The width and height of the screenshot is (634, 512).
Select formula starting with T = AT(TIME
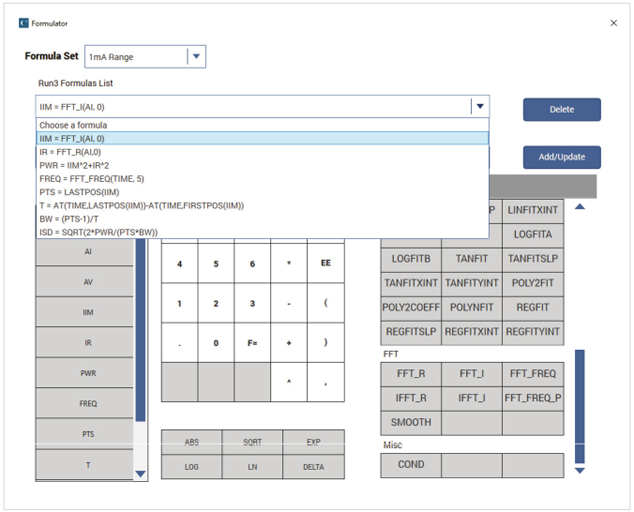tap(262, 205)
